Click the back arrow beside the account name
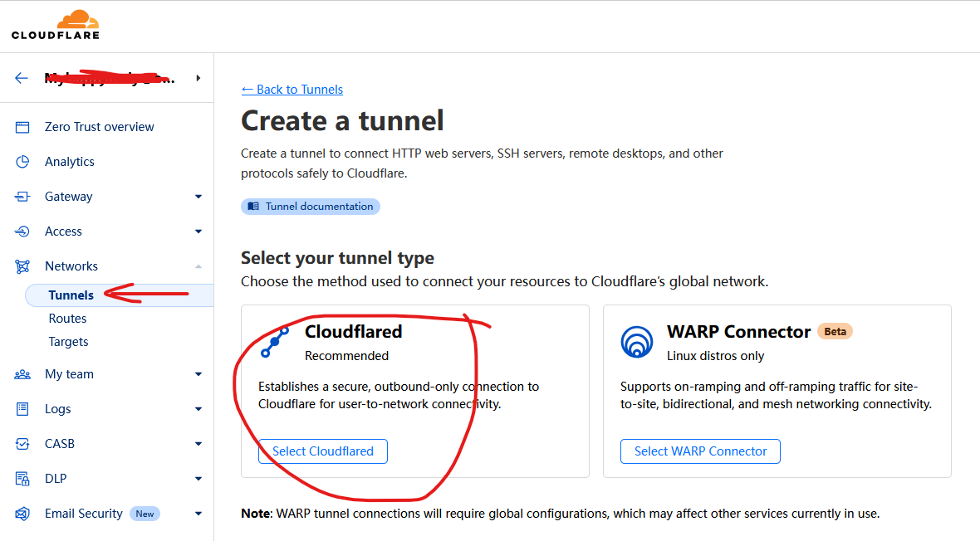 coord(22,78)
